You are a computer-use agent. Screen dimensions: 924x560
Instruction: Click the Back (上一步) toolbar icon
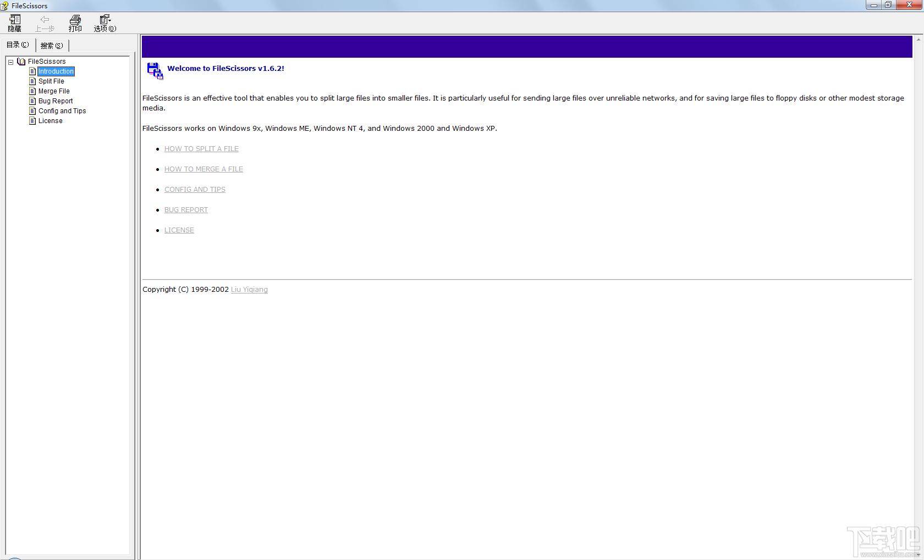click(45, 23)
